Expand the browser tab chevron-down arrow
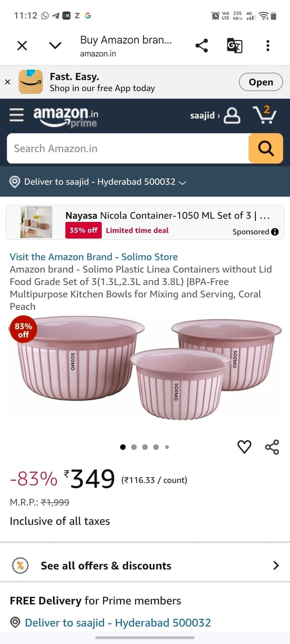This screenshot has height=644, width=290. pyautogui.click(x=55, y=46)
